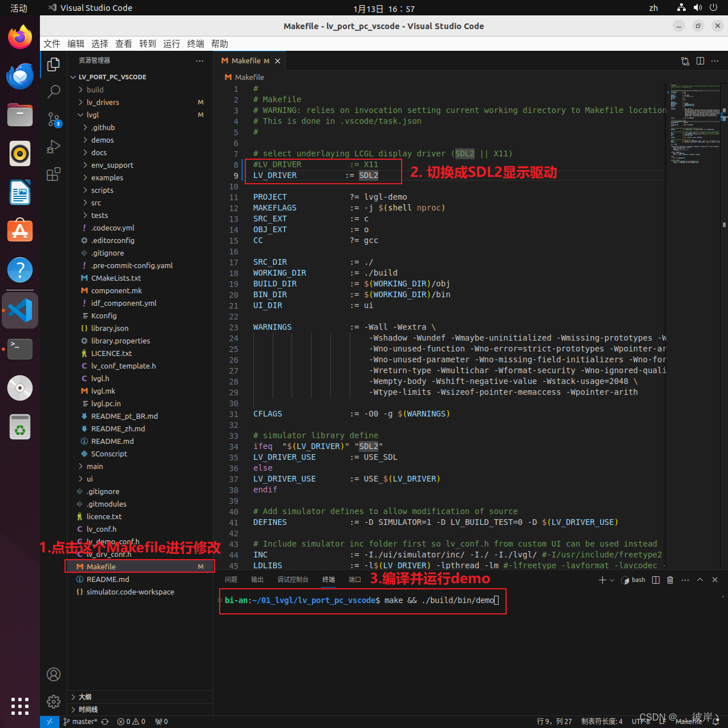The image size is (728, 728).
Task: Switch to the 端口 panel tab
Action: pyautogui.click(x=355, y=580)
